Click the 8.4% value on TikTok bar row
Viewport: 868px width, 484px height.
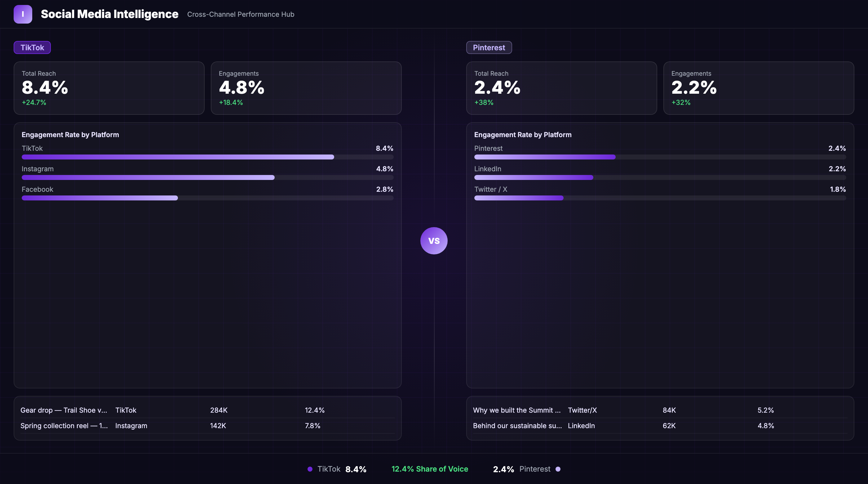(x=384, y=148)
